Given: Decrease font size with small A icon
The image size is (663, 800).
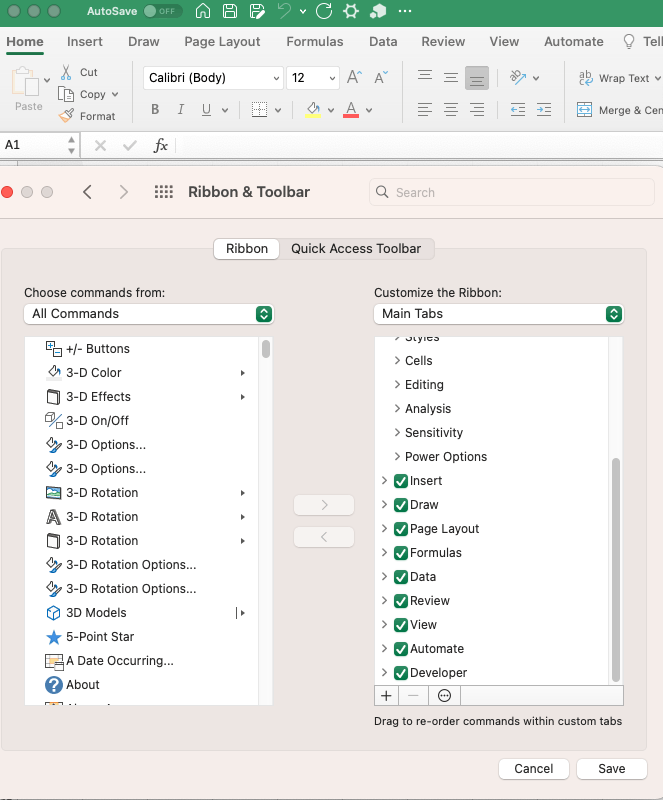Looking at the screenshot, I should pos(381,78).
